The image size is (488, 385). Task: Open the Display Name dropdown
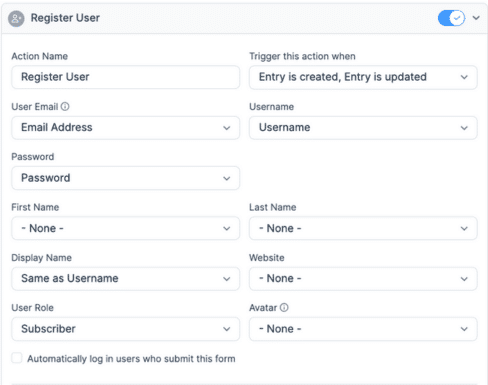[x=125, y=279]
